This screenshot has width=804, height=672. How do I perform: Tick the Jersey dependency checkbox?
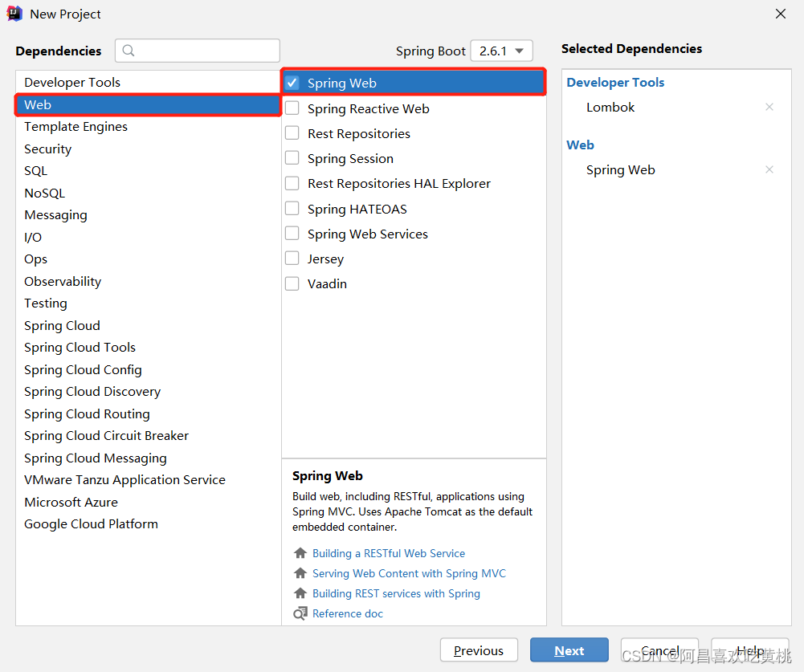tap(292, 259)
